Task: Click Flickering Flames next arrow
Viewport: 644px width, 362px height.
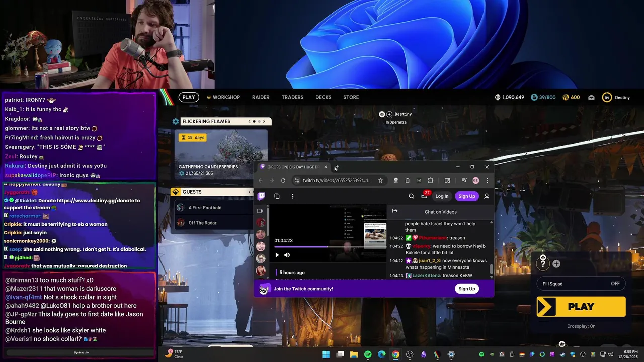Action: (264, 121)
